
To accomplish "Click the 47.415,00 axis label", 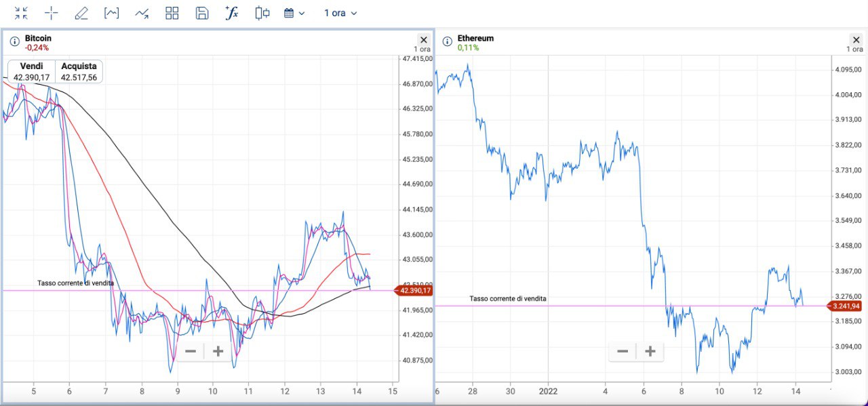I will click(417, 59).
